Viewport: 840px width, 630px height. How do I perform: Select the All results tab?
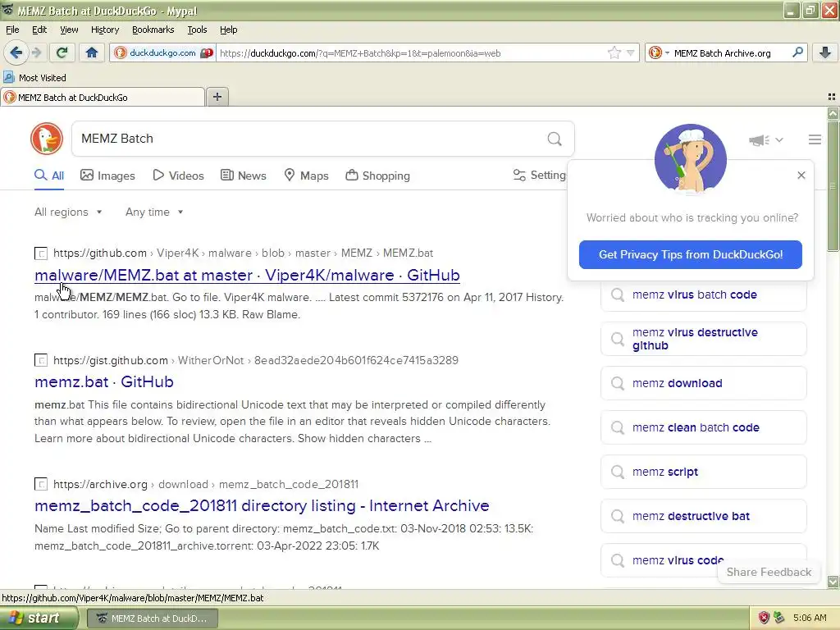(49, 176)
